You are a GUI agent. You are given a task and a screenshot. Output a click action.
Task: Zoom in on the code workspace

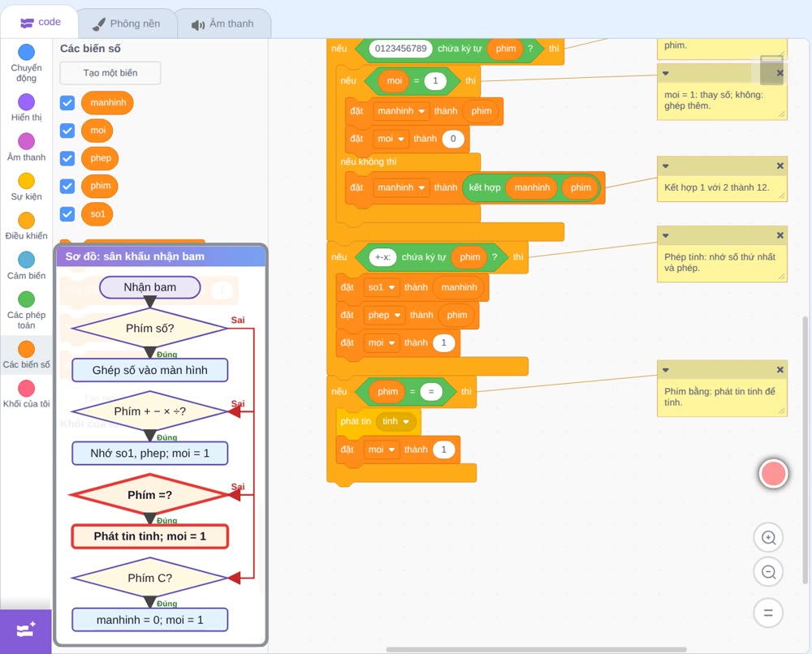pyautogui.click(x=768, y=538)
